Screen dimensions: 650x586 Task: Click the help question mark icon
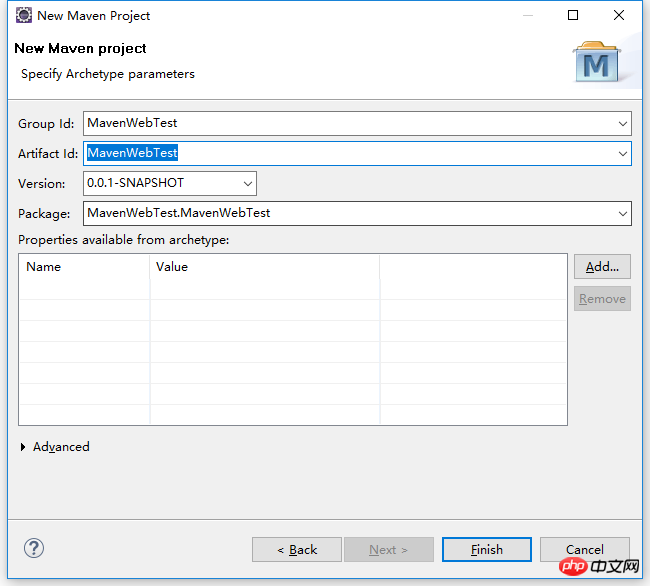pyautogui.click(x=34, y=548)
